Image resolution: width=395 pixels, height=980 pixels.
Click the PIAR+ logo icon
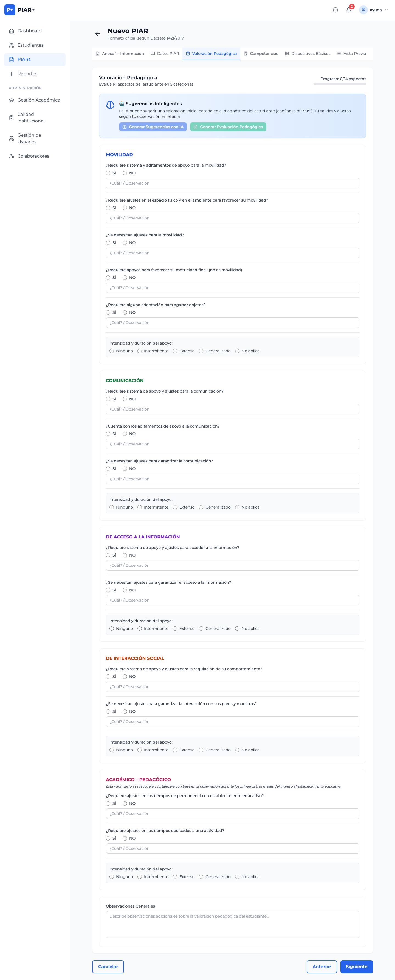coord(10,10)
